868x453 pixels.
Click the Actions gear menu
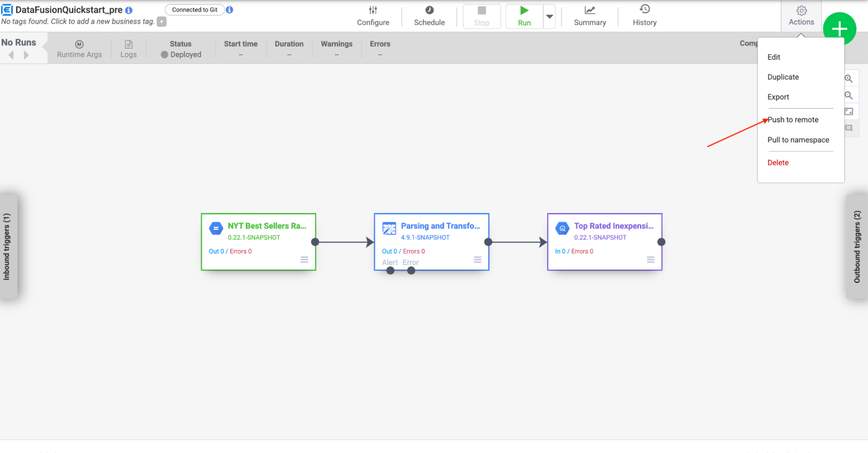[x=801, y=16]
